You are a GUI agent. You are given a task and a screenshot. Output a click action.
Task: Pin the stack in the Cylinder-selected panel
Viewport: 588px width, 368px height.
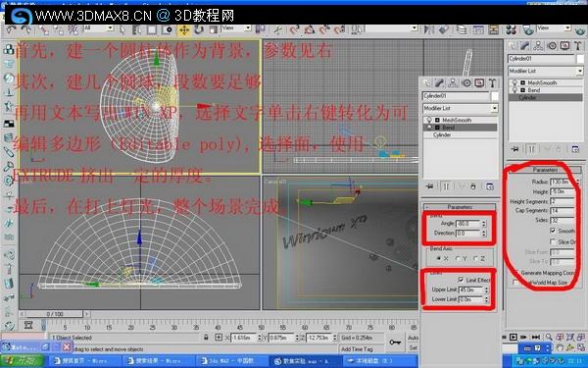(515, 149)
